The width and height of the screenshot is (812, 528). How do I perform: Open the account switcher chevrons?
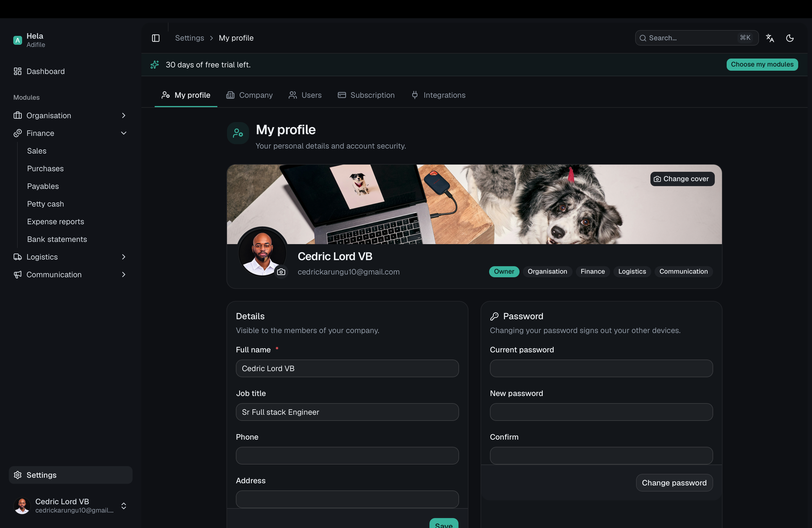[x=123, y=506]
